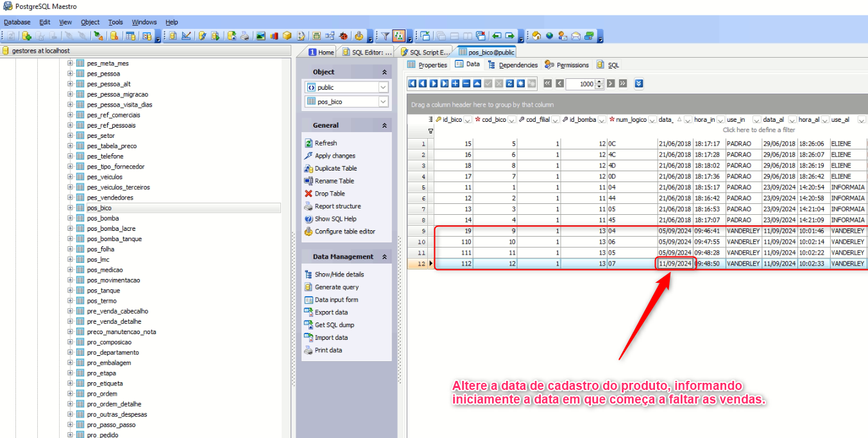Screen dimensions: 868x438
Task: Jump to last record in data navigator
Action: click(x=445, y=83)
